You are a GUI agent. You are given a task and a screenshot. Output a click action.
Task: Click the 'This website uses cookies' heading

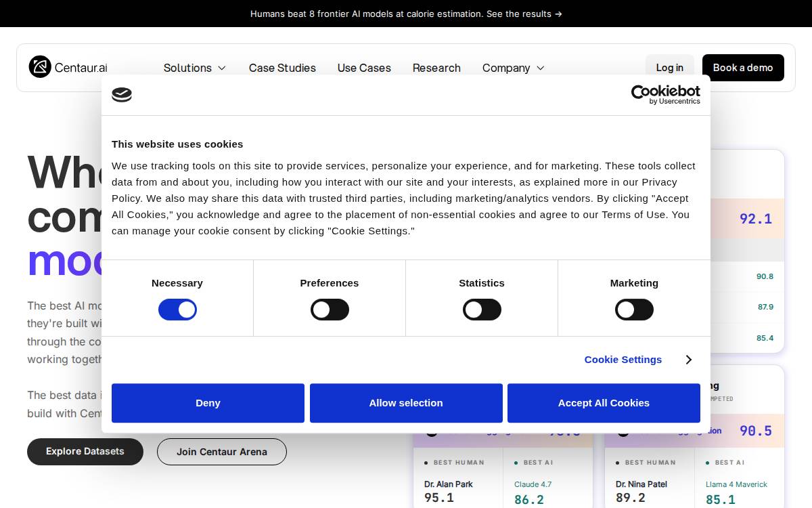[177, 144]
